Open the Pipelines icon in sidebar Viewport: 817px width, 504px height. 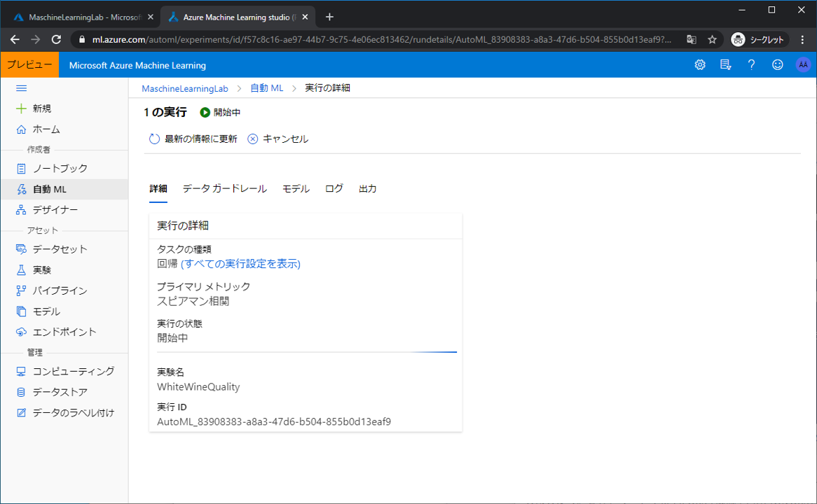click(21, 290)
